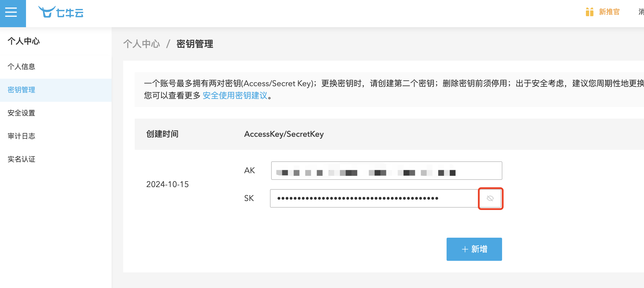Click the AK access key field

(386, 171)
